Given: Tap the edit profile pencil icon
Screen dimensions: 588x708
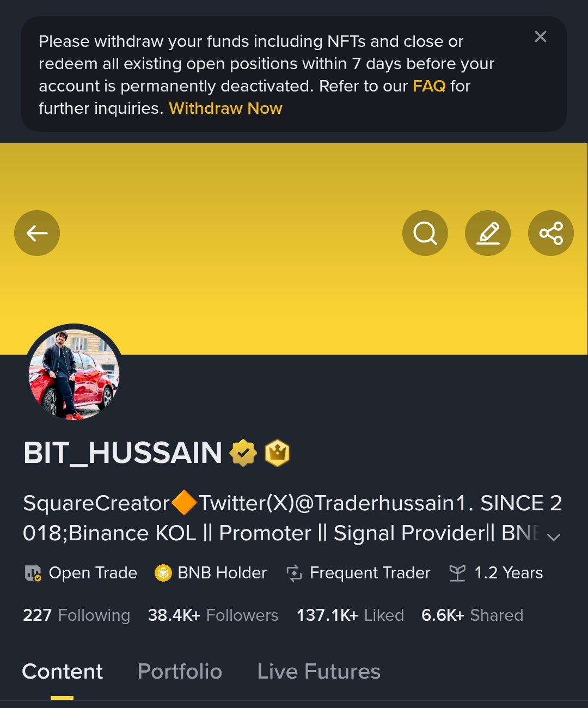Looking at the screenshot, I should click(x=488, y=233).
